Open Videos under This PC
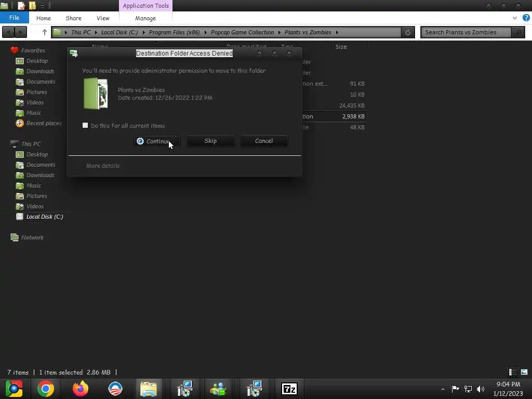 (x=35, y=206)
